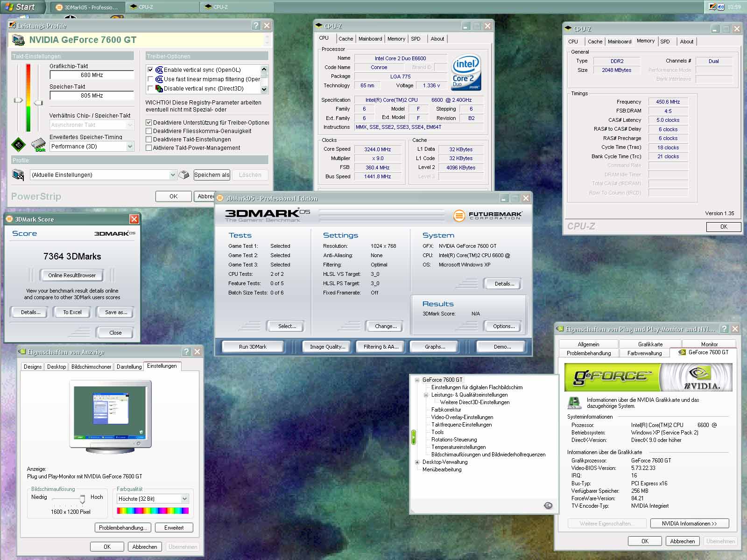
Task: Click help button in Plug und Play-Monitor title bar
Action: (724, 329)
